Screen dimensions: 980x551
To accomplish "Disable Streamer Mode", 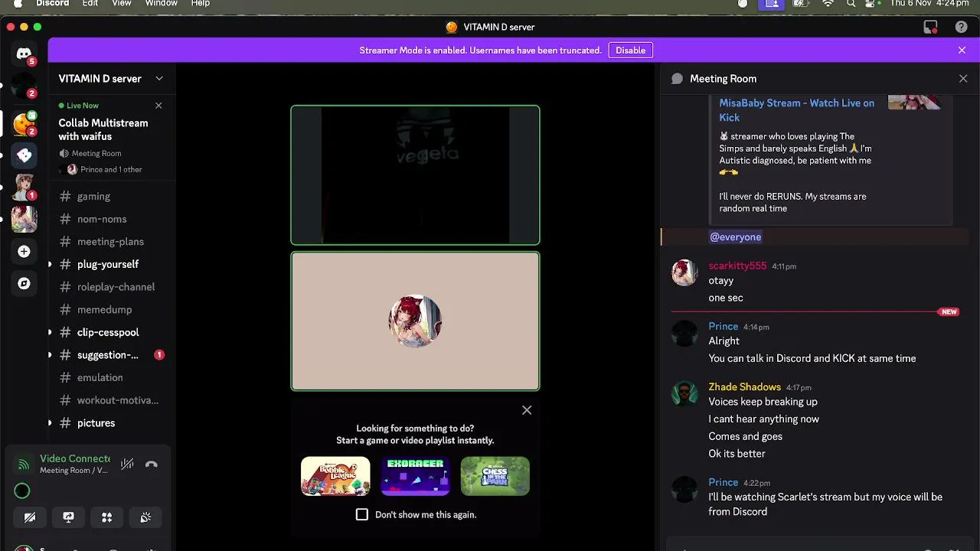I will click(630, 50).
